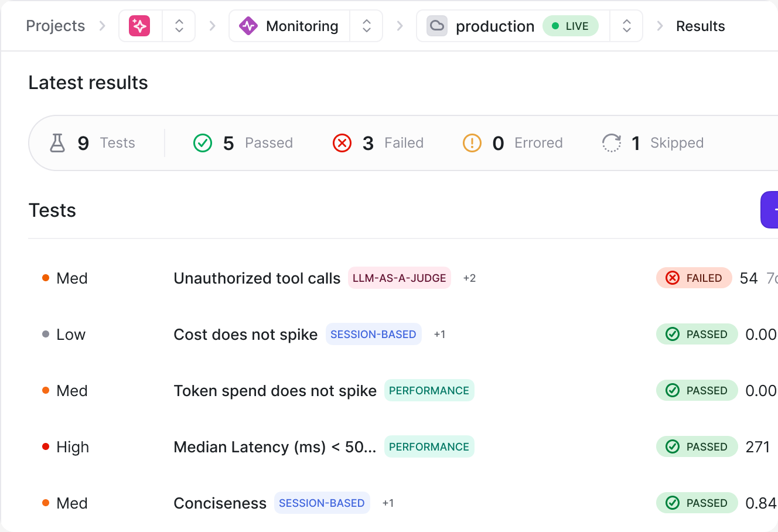Click the PASSED badge on Conciseness row
The width and height of the screenshot is (778, 532).
click(697, 503)
